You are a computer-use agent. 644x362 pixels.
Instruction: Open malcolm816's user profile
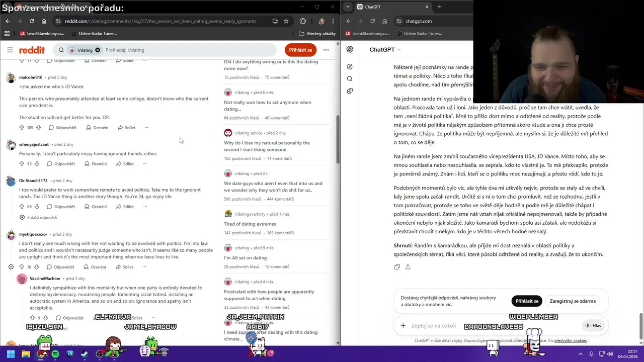pos(31,77)
